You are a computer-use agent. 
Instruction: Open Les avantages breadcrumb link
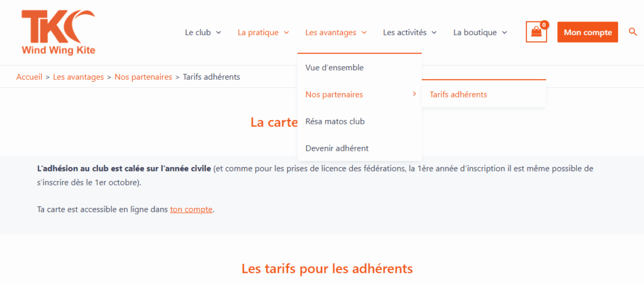79,77
